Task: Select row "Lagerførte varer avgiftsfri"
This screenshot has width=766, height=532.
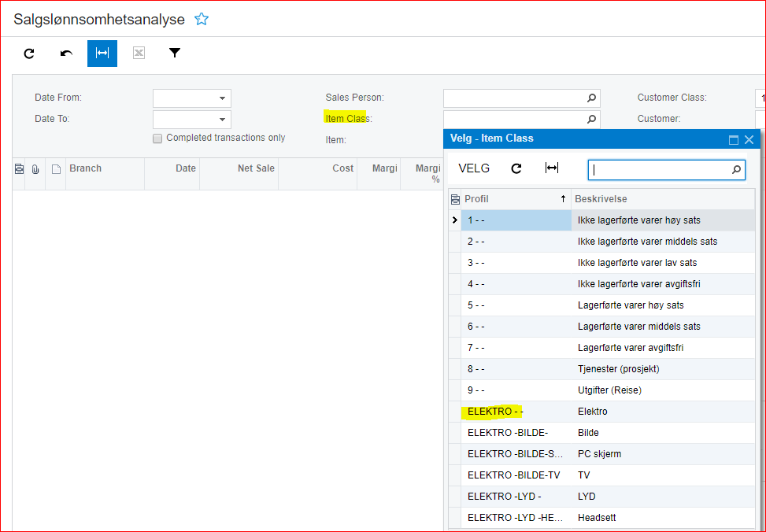Action: point(601,348)
